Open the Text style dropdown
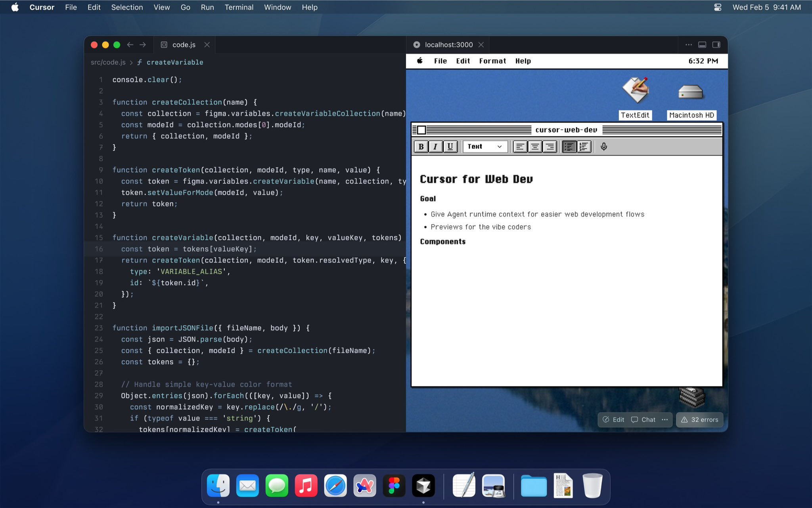 pos(485,147)
